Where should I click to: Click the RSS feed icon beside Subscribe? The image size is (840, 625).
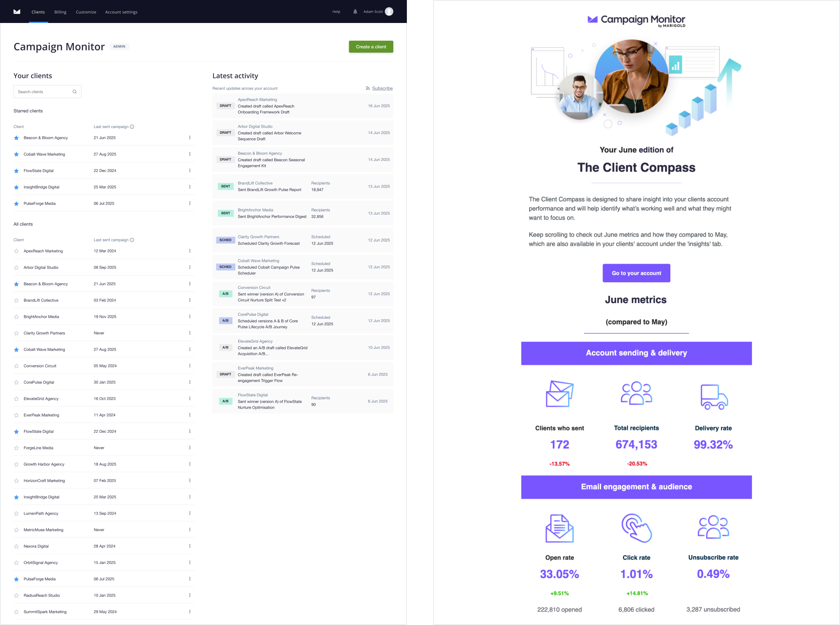367,89
